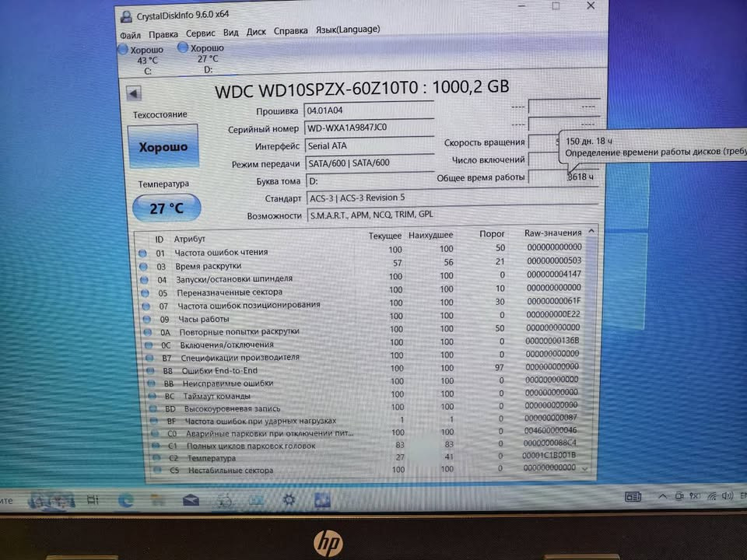Open the Settings gear in the taskbar

(289, 499)
